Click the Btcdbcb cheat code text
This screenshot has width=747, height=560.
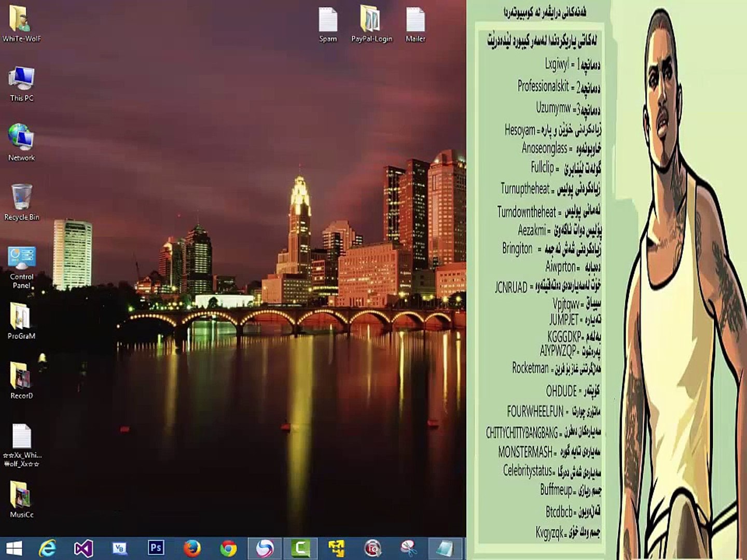pyautogui.click(x=559, y=512)
